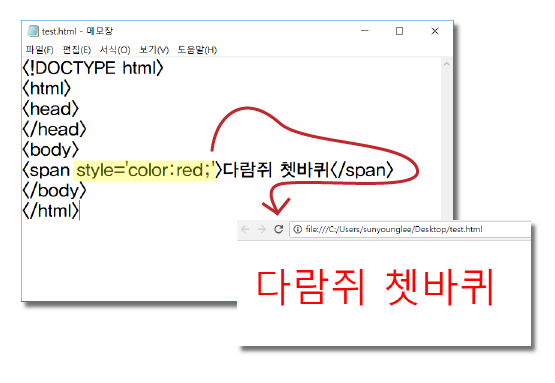The image size is (555, 383).
Task: Open the 편집(E) menu
Action: click(77, 50)
